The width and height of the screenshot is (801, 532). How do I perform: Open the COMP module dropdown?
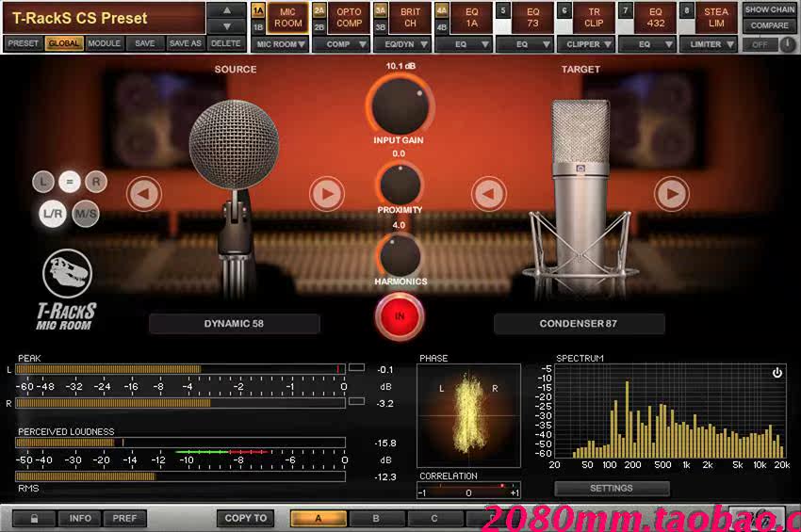click(x=341, y=44)
